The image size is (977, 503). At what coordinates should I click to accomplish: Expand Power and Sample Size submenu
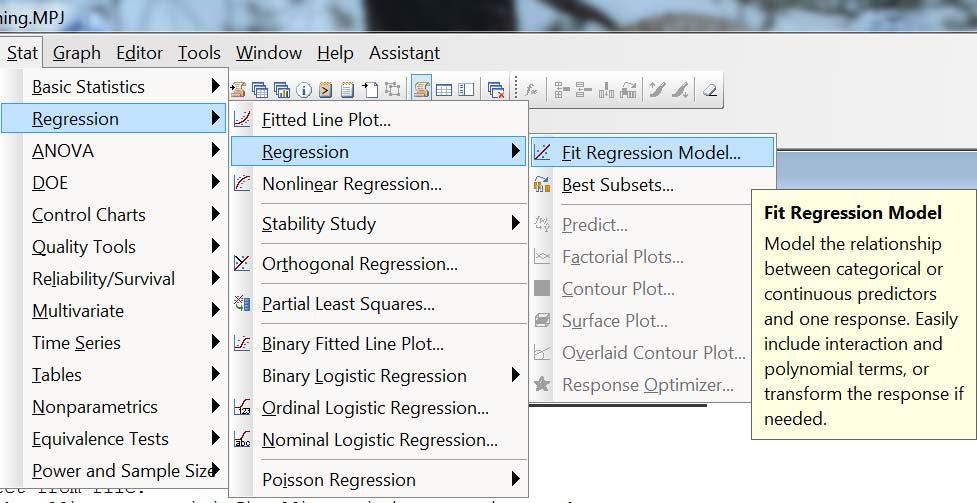[x=113, y=471]
